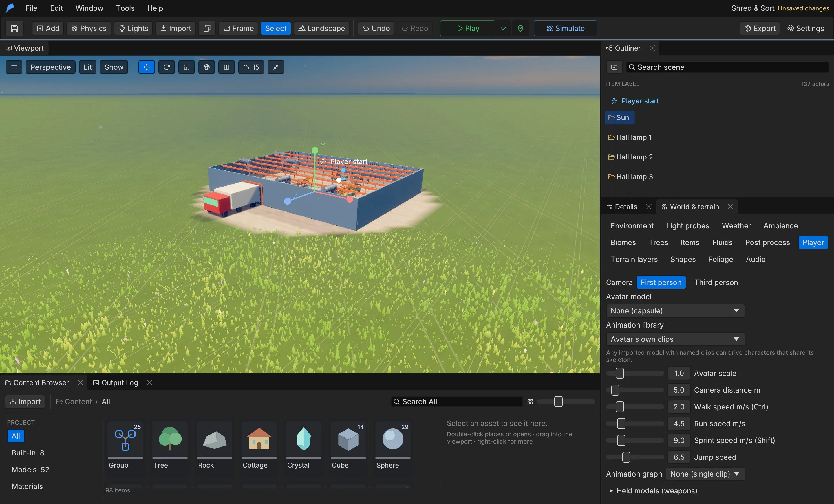
Task: Click the viewport collapse arrows icon
Action: 276,67
